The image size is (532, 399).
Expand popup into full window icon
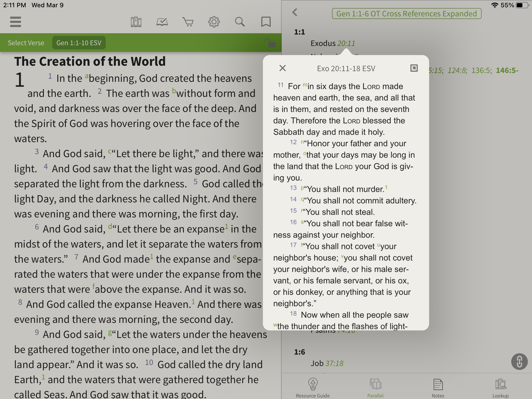click(x=414, y=68)
